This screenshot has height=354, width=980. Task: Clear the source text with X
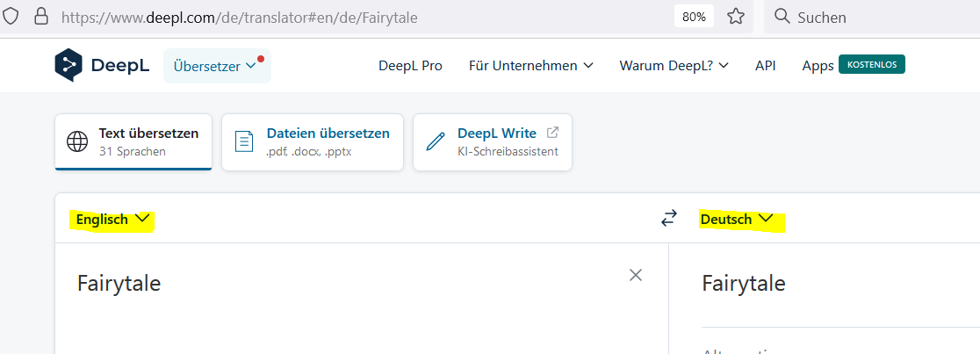pos(636,275)
